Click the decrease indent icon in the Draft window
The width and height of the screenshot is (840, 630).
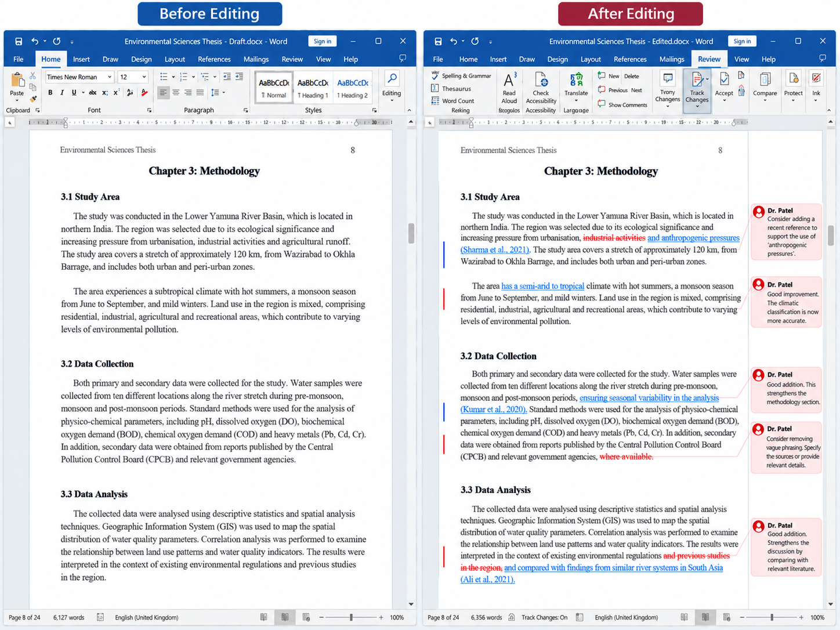tap(227, 77)
